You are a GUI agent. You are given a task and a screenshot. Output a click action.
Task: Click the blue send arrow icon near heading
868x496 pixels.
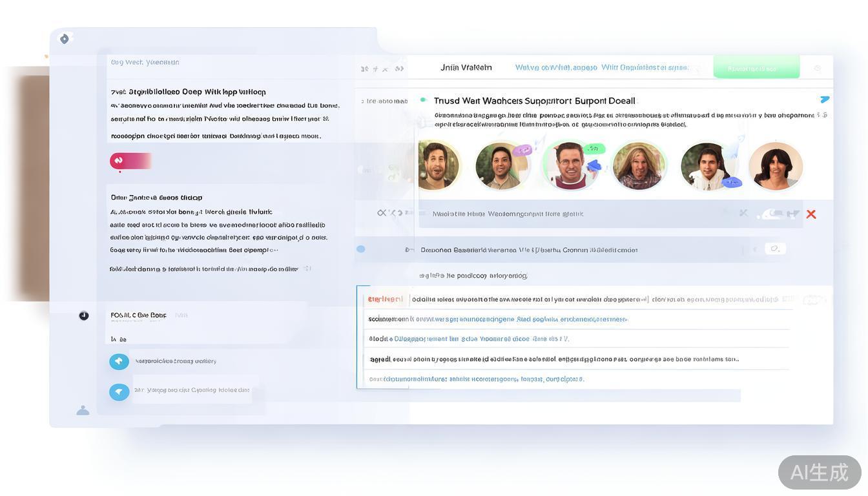click(824, 99)
